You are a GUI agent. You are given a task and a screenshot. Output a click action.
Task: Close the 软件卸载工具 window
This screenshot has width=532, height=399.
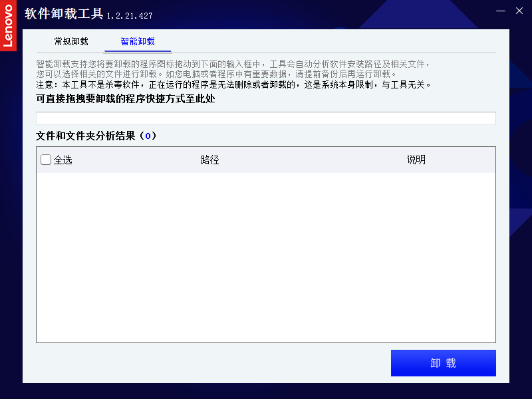(x=519, y=11)
